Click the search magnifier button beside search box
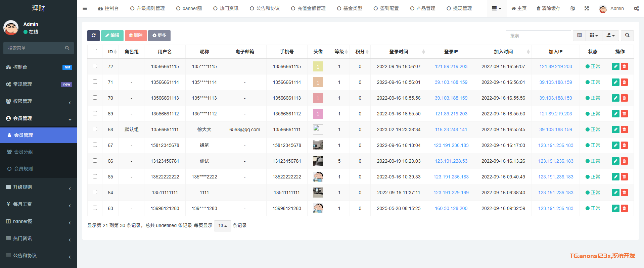Screen dimensions: 644x268 click(627, 36)
